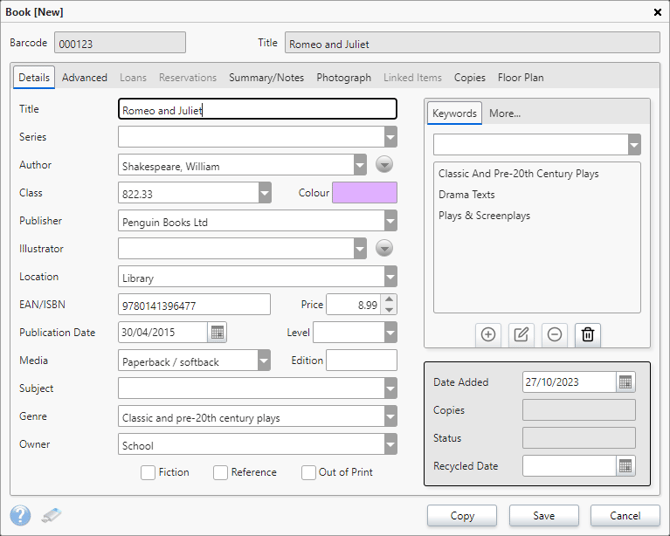Expand the Illustrator dropdown

coord(360,248)
